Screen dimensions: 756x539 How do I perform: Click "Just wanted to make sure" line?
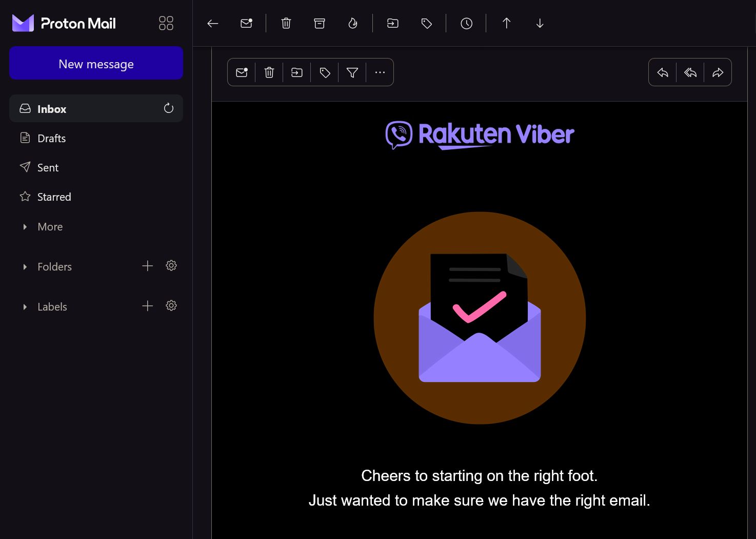click(480, 500)
